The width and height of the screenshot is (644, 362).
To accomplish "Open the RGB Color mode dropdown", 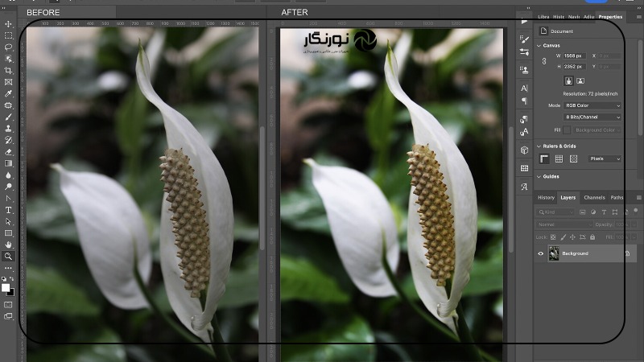I will 593,105.
